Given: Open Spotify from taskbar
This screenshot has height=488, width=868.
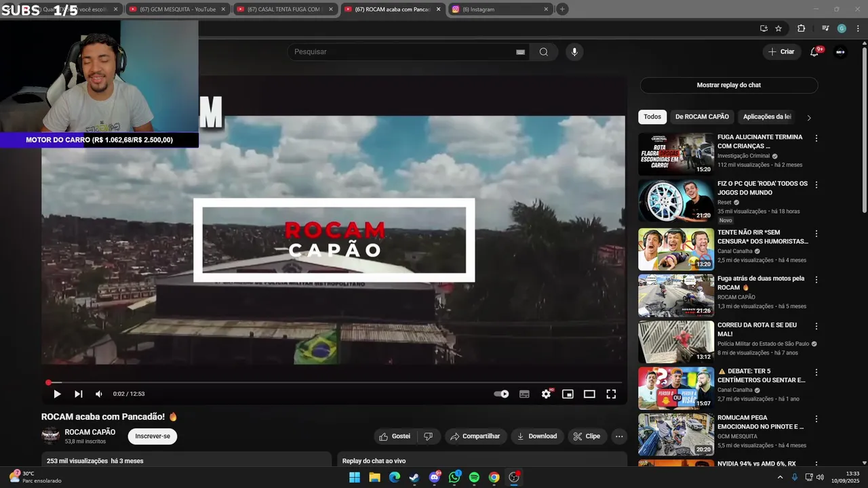Looking at the screenshot, I should 474,477.
